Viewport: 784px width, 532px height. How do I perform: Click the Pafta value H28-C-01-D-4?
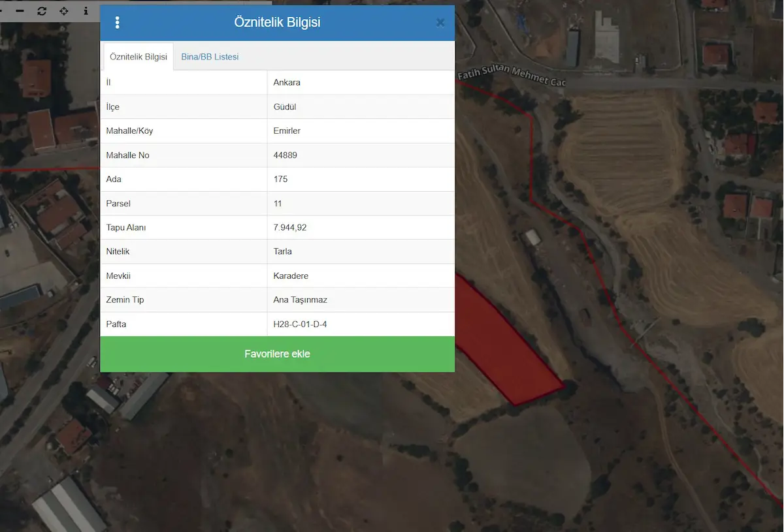coord(301,324)
